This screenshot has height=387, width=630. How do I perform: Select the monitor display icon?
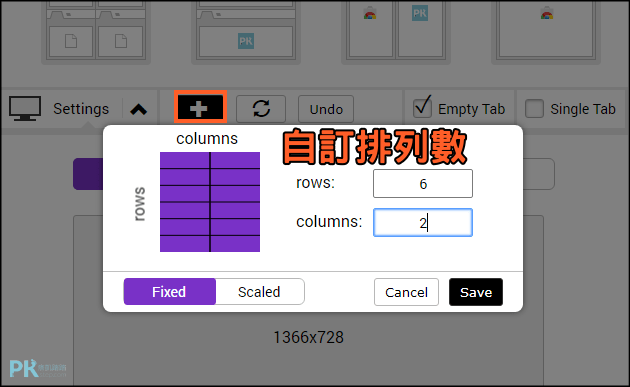pos(25,109)
